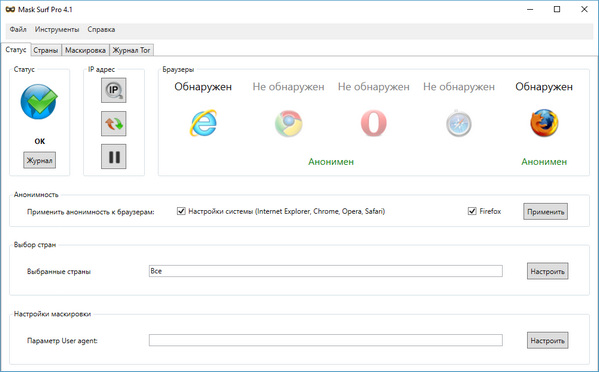The width and height of the screenshot is (599, 372).
Task: Maximize the Mask Surf Pro window
Action: 557,10
